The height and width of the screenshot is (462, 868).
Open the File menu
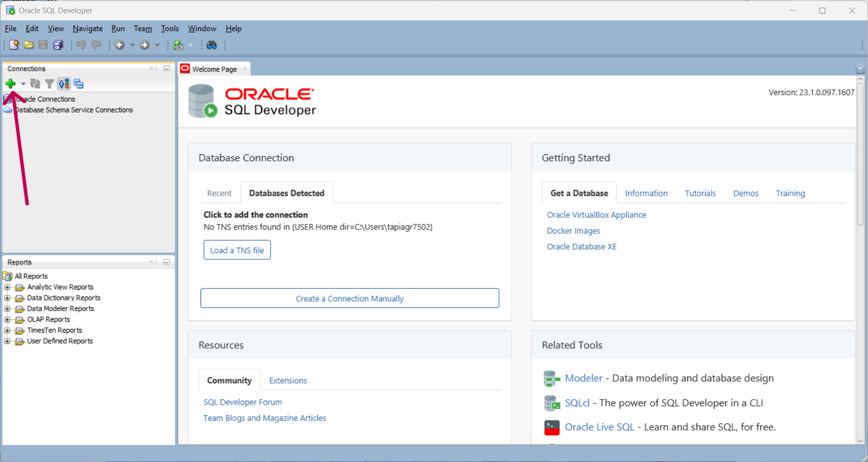[11, 28]
